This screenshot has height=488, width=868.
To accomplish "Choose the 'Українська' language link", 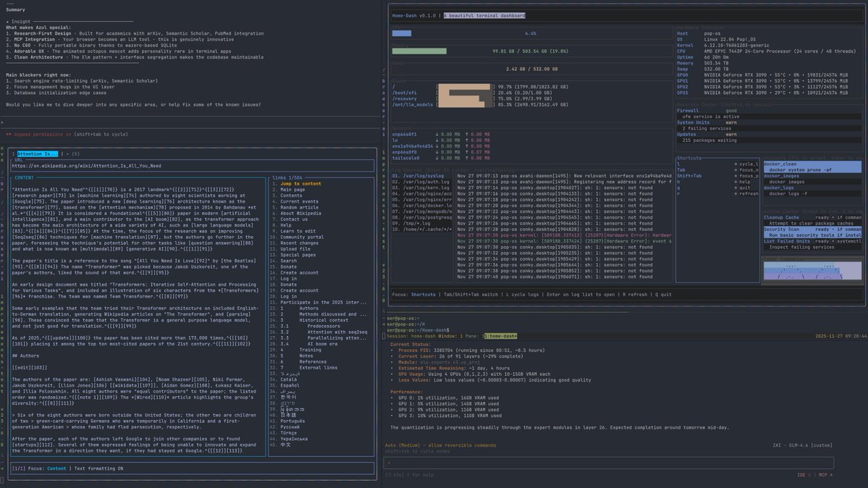I will pyautogui.click(x=294, y=439).
